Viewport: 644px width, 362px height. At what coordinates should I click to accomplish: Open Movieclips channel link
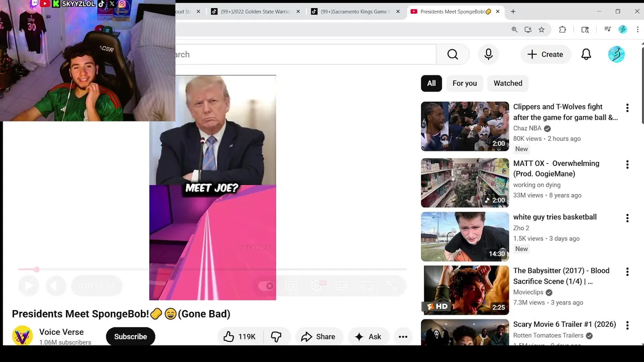point(528,292)
